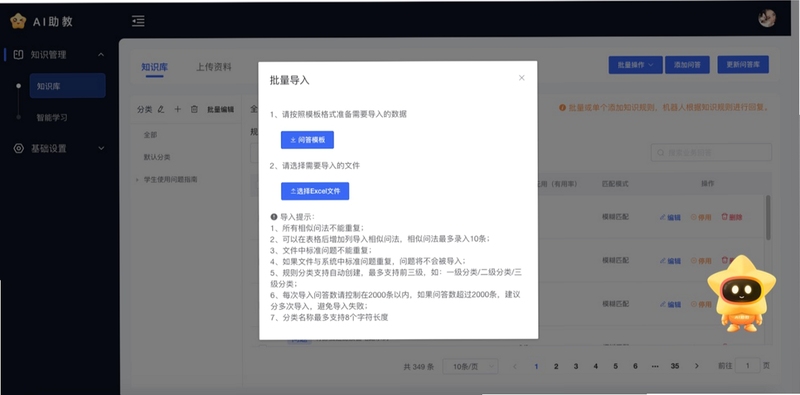
Task: Click the 选择Excel文件 upload button
Action: [x=315, y=191]
